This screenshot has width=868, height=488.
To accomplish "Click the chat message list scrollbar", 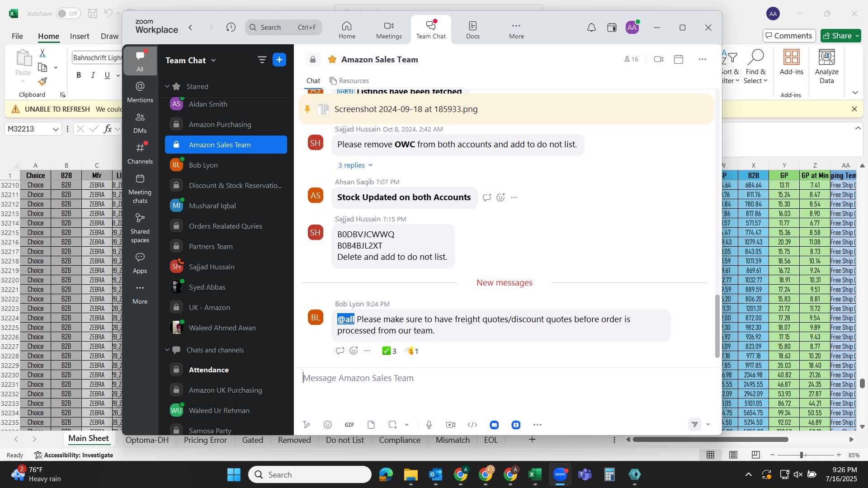I will (x=717, y=326).
